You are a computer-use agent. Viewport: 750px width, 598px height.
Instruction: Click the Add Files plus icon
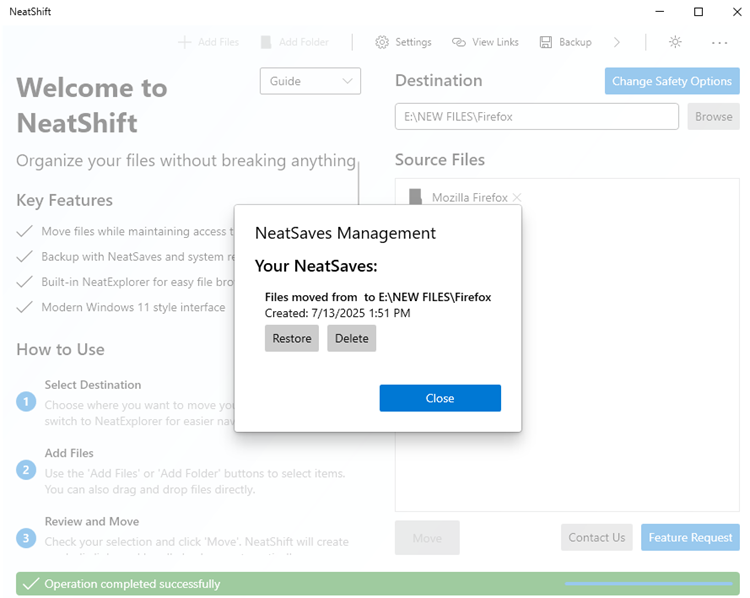(x=184, y=42)
